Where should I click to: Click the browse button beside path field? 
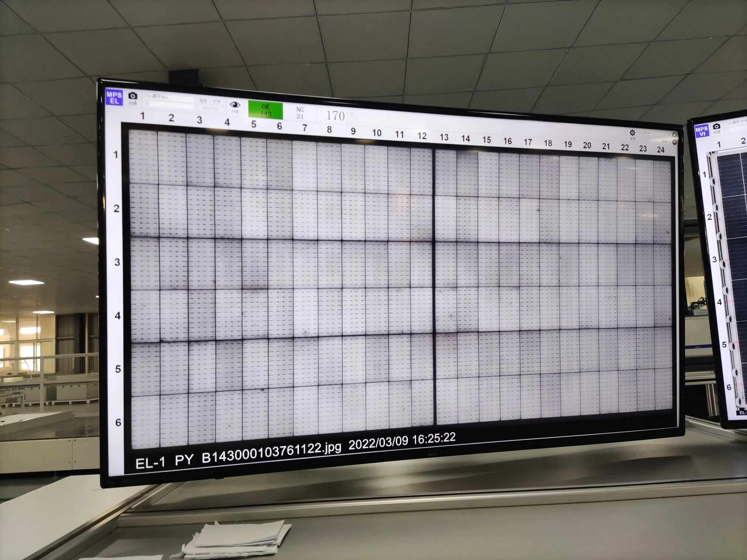coord(203,101)
